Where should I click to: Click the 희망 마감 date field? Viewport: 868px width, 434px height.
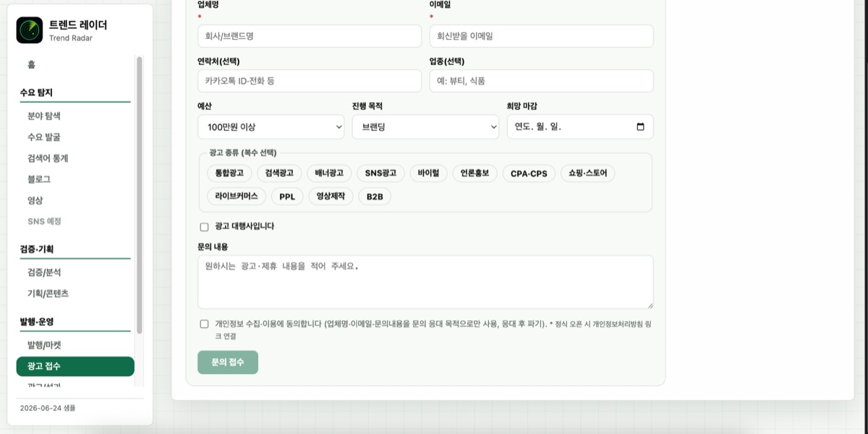coord(580,127)
